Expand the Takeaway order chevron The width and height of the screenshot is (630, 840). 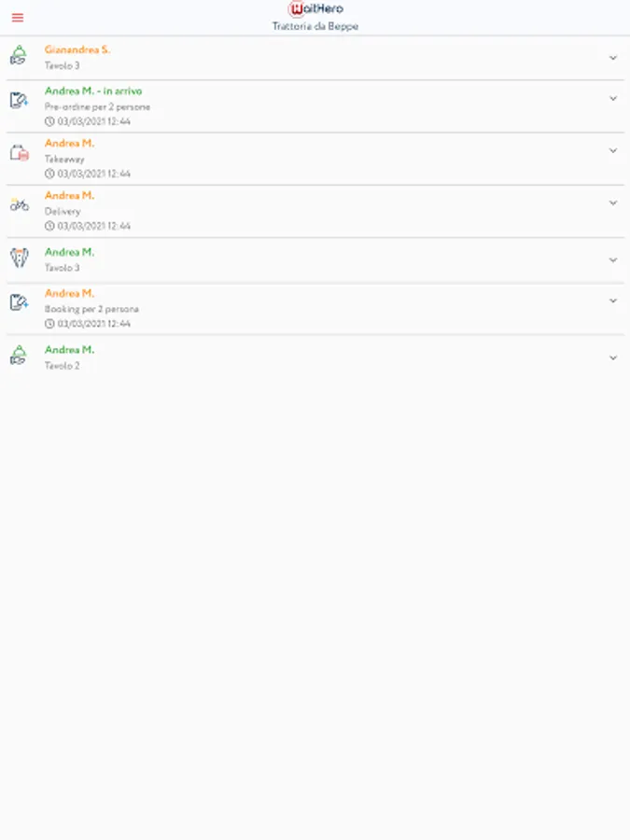click(x=613, y=151)
